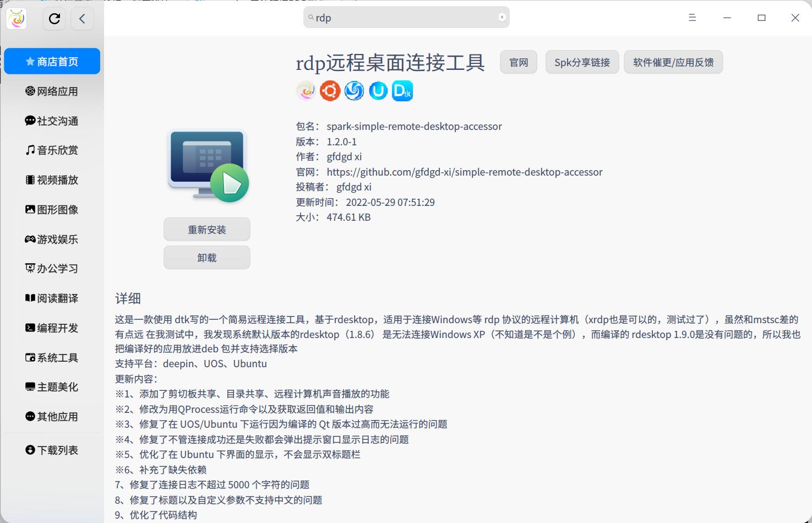Open 商店首页 from the sidebar

52,61
